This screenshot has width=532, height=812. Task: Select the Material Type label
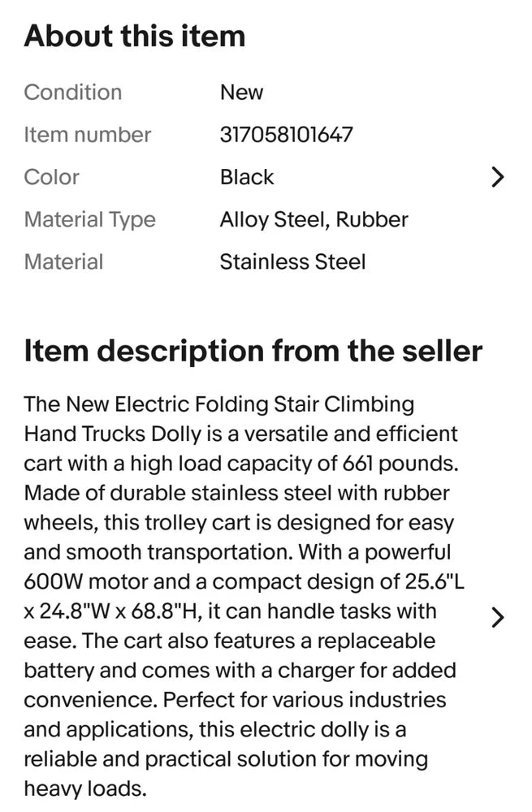point(90,219)
